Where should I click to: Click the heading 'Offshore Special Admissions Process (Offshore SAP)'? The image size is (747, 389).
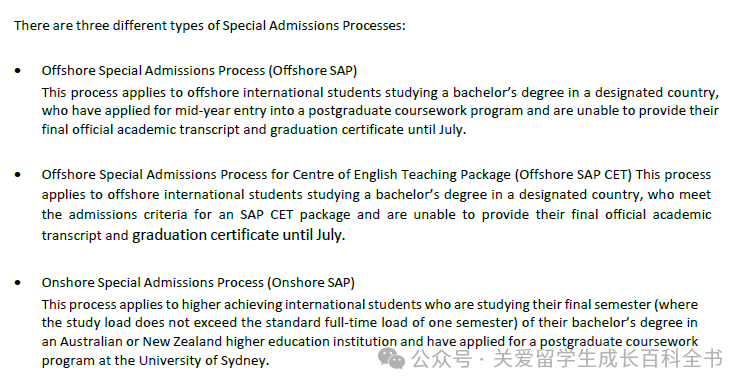(x=199, y=70)
